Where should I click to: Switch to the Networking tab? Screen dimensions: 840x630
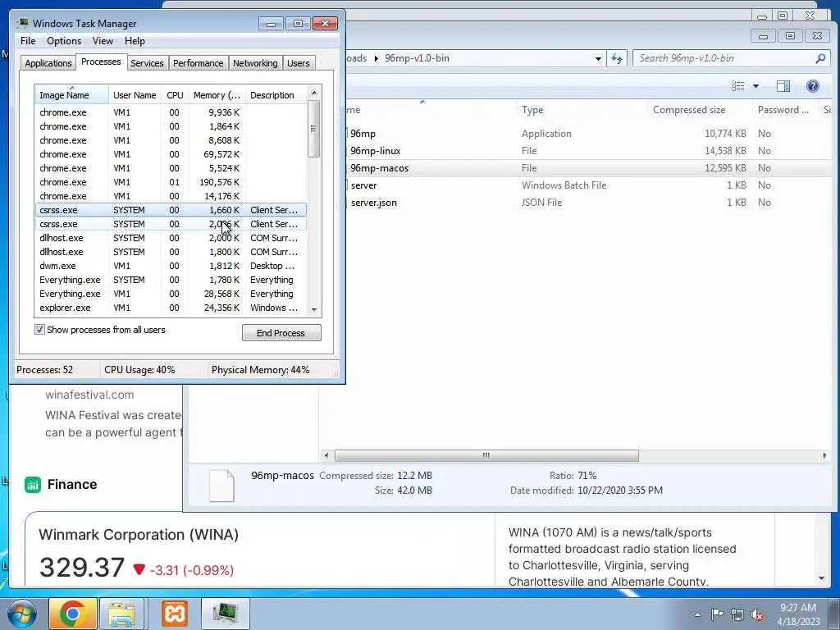255,62
